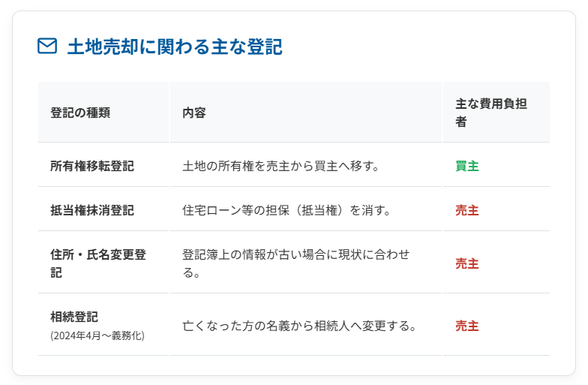The image size is (588, 385).
Task: Click 売主 in the 抵当権抹消登記 row
Action: tap(466, 210)
